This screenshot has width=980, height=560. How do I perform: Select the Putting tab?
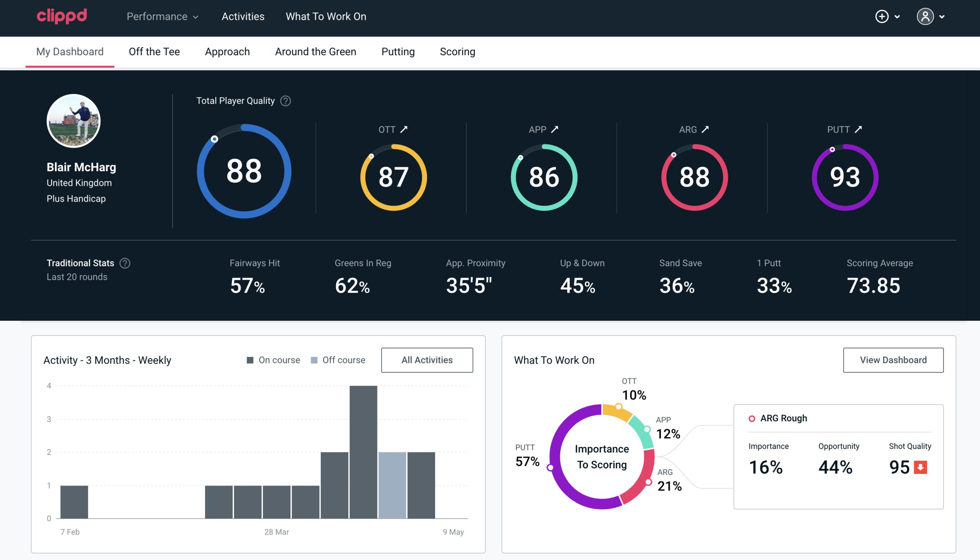[x=397, y=51]
